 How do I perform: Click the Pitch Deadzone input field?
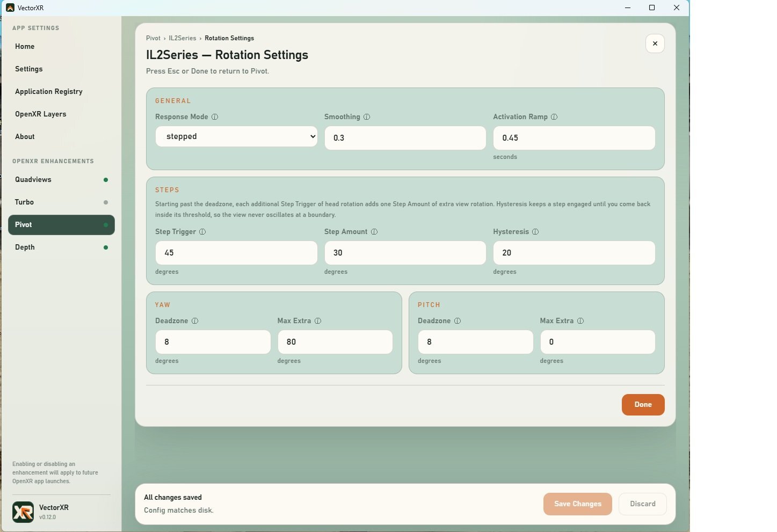tap(476, 342)
